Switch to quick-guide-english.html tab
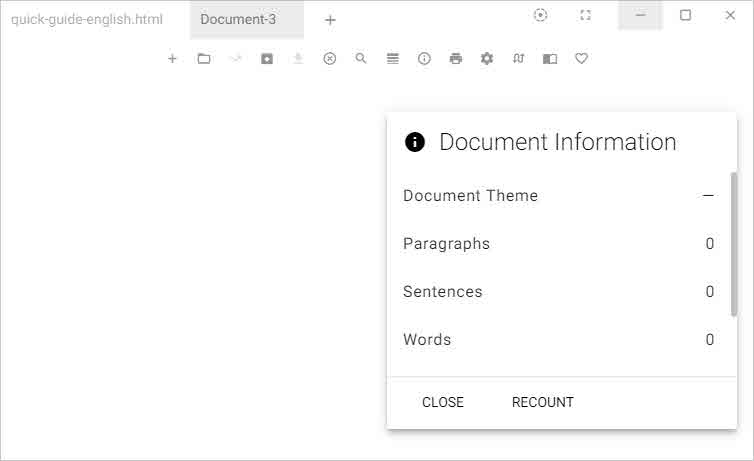Viewport: 754px width, 461px height. 87,20
